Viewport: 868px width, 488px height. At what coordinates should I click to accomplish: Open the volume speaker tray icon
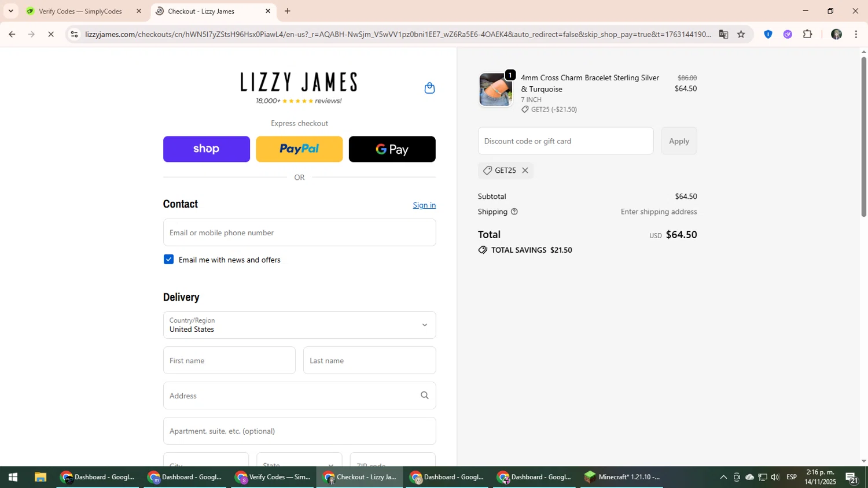[x=775, y=477]
